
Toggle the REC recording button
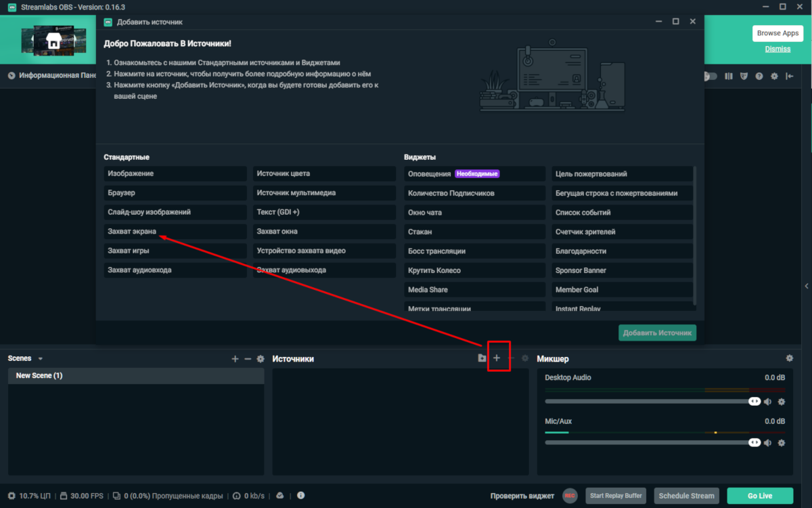[x=570, y=496]
